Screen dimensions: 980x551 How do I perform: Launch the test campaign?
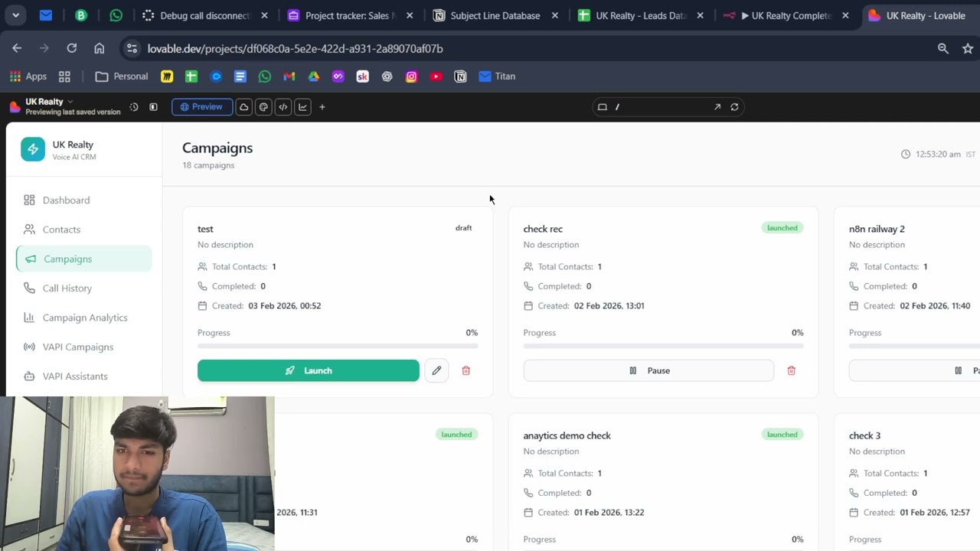click(309, 370)
